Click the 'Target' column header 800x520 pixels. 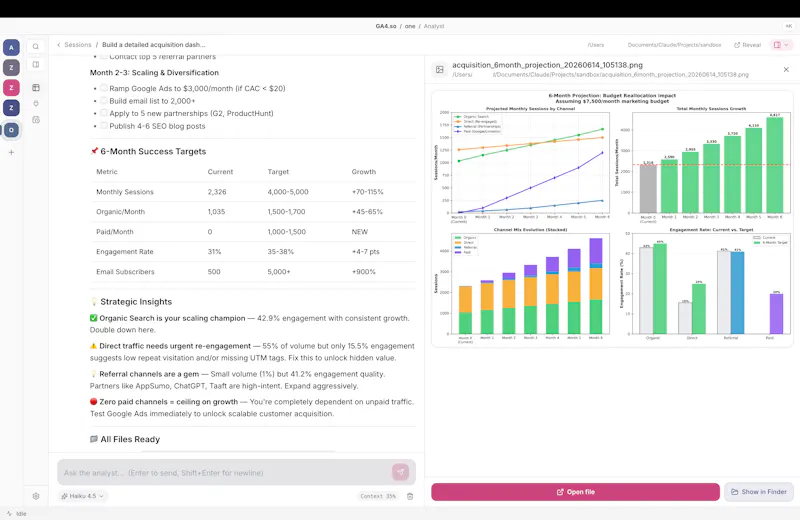click(x=278, y=172)
